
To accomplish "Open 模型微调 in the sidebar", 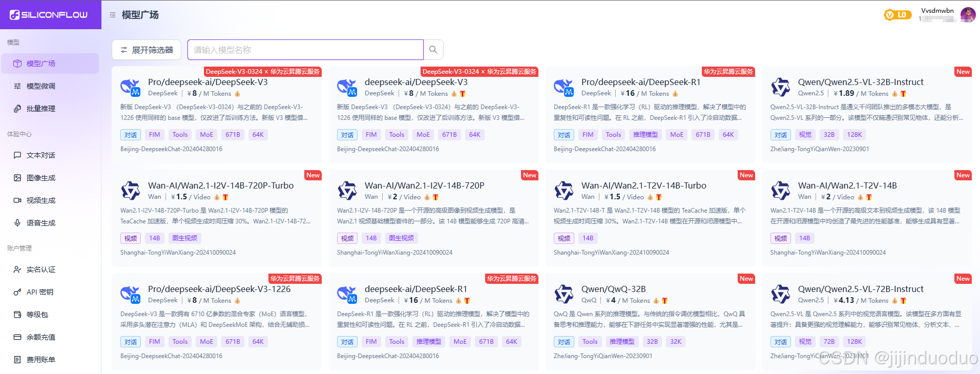I will click(50, 86).
